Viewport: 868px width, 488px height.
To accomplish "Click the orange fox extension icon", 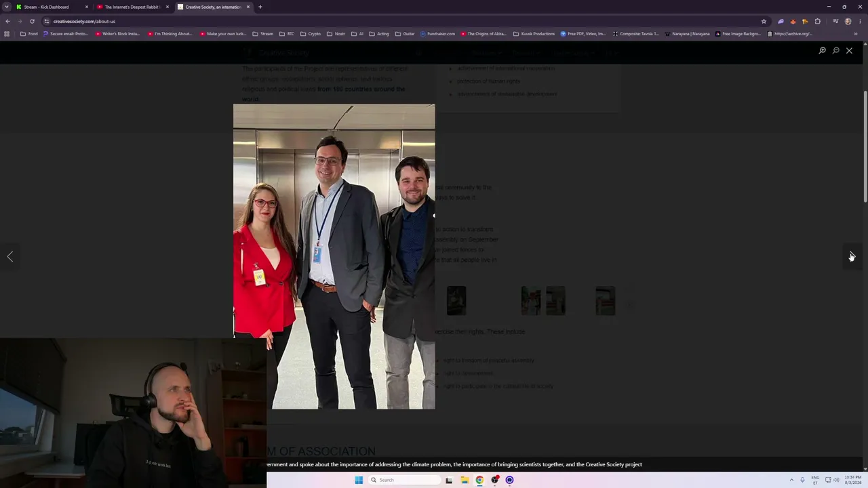I will coord(793,21).
